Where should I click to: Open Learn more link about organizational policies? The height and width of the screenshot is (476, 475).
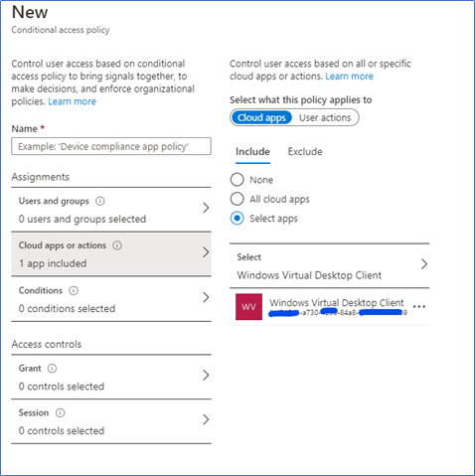coord(73,101)
